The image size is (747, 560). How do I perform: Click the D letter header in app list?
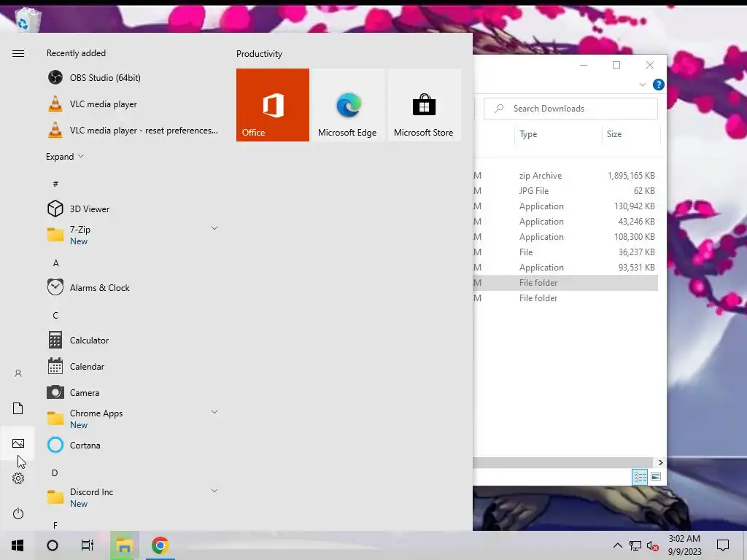(55, 472)
